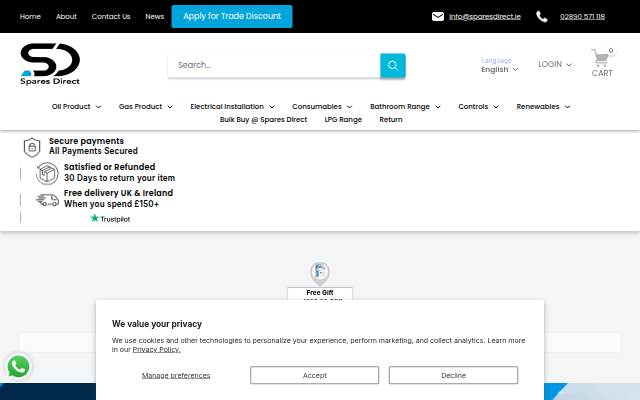
Task: Click the Satisfied or Refunded text
Action: pos(109,167)
